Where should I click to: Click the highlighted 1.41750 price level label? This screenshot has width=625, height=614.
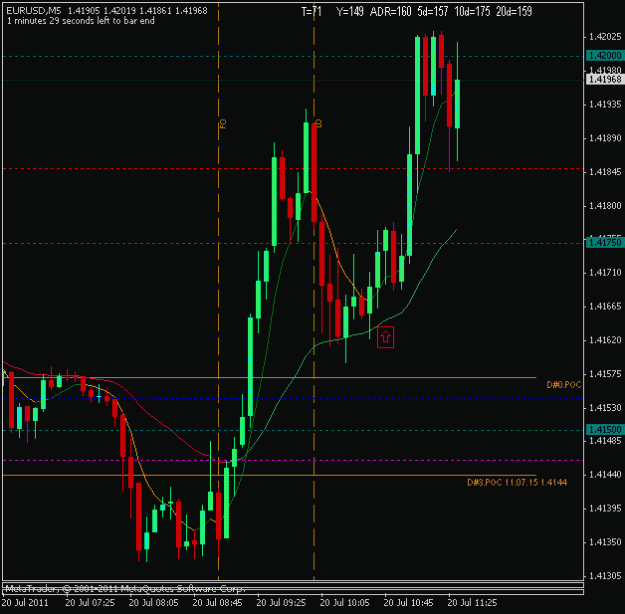605,242
